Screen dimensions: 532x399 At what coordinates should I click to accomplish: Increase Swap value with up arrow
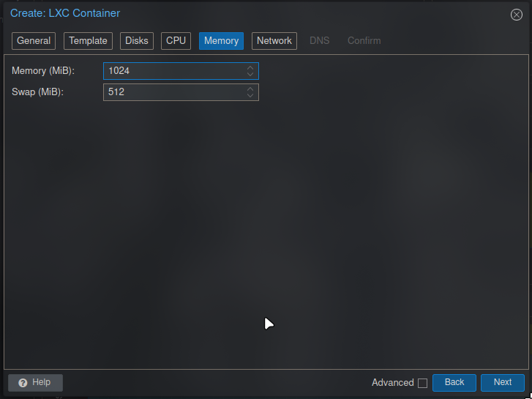[250, 89]
